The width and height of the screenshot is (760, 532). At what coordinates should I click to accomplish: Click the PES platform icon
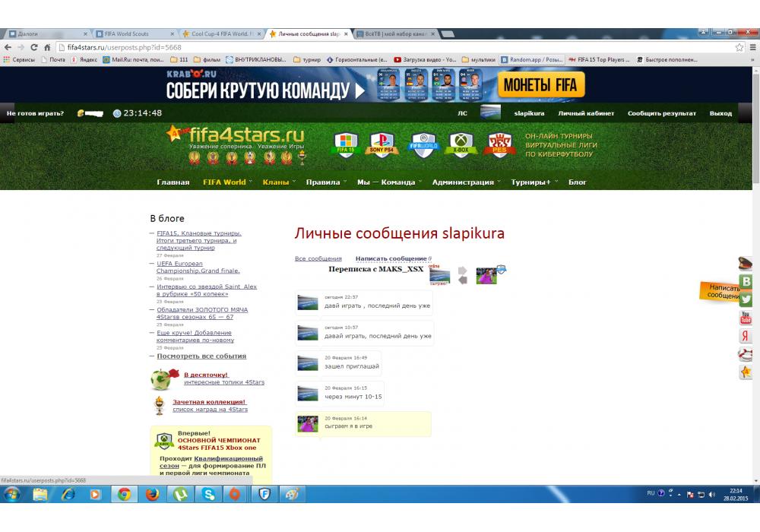click(500, 144)
